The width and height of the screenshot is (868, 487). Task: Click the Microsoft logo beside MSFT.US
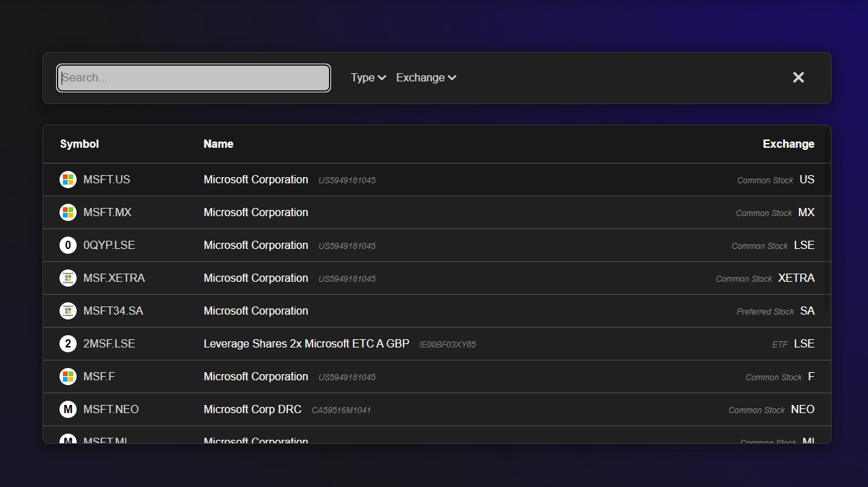coord(68,180)
